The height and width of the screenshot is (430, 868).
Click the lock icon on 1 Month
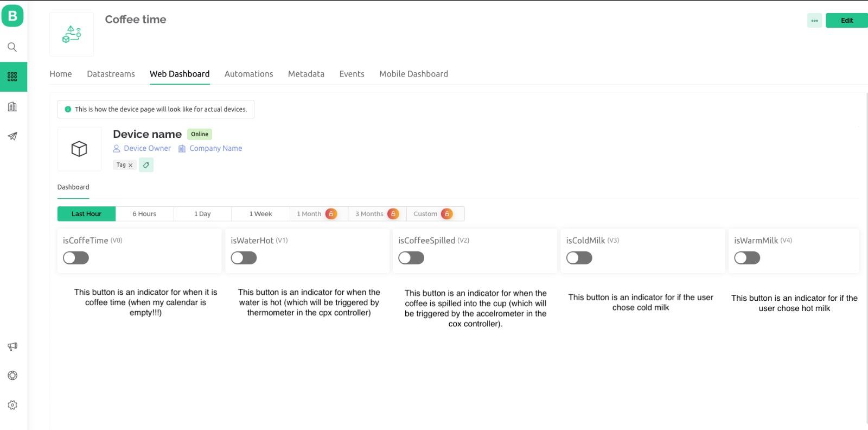tap(331, 214)
